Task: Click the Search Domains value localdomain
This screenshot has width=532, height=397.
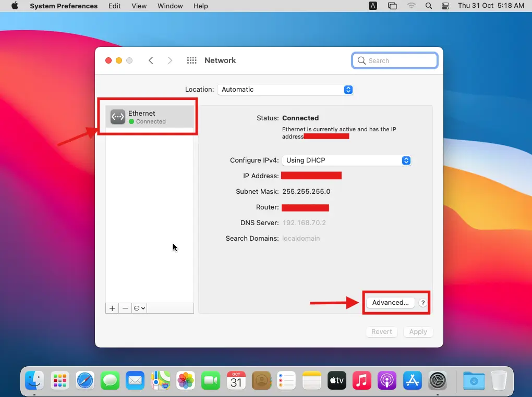Action: point(301,238)
